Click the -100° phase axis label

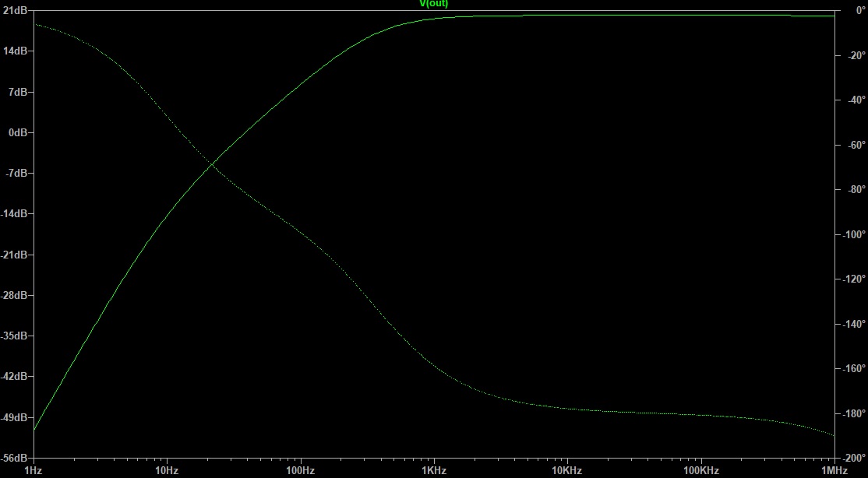(x=851, y=234)
